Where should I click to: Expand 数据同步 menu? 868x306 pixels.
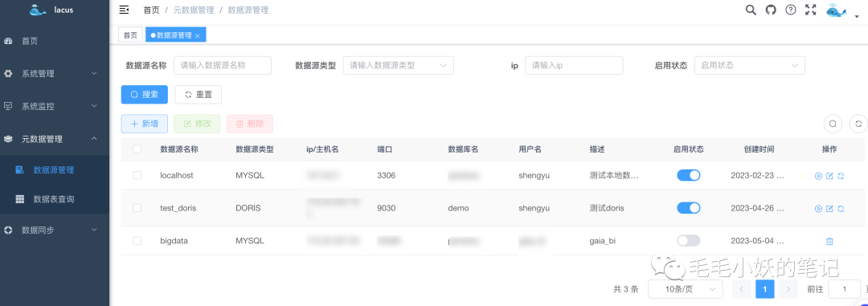tap(55, 230)
